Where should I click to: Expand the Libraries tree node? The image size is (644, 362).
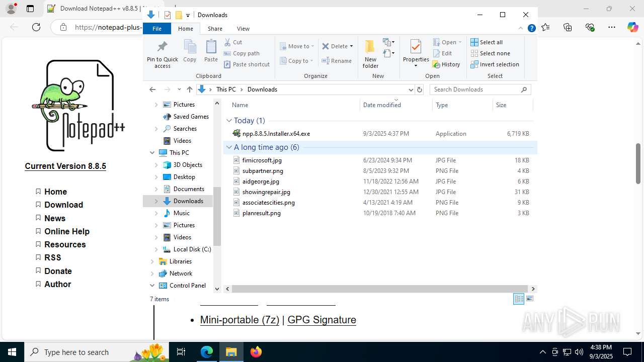tap(152, 261)
